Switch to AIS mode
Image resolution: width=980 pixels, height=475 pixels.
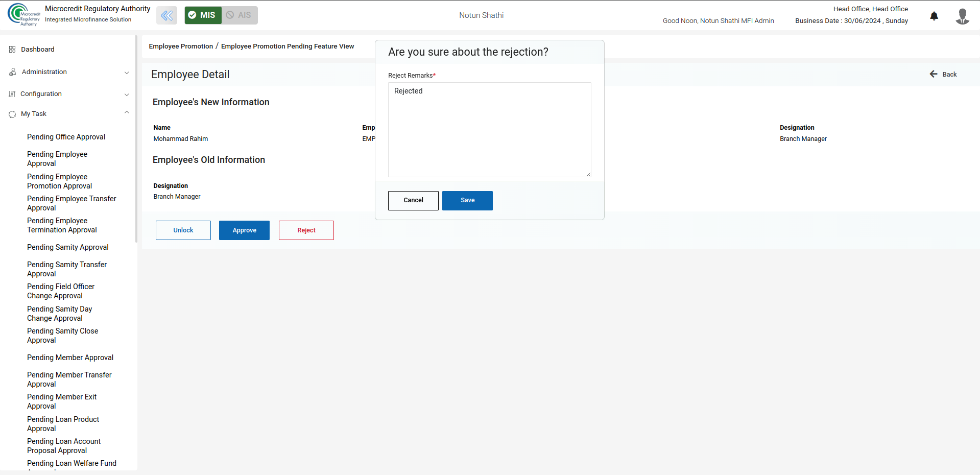click(239, 15)
